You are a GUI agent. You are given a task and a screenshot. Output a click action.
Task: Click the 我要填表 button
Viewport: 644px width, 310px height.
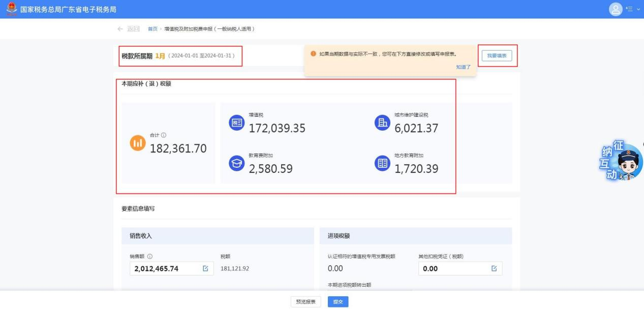496,55
